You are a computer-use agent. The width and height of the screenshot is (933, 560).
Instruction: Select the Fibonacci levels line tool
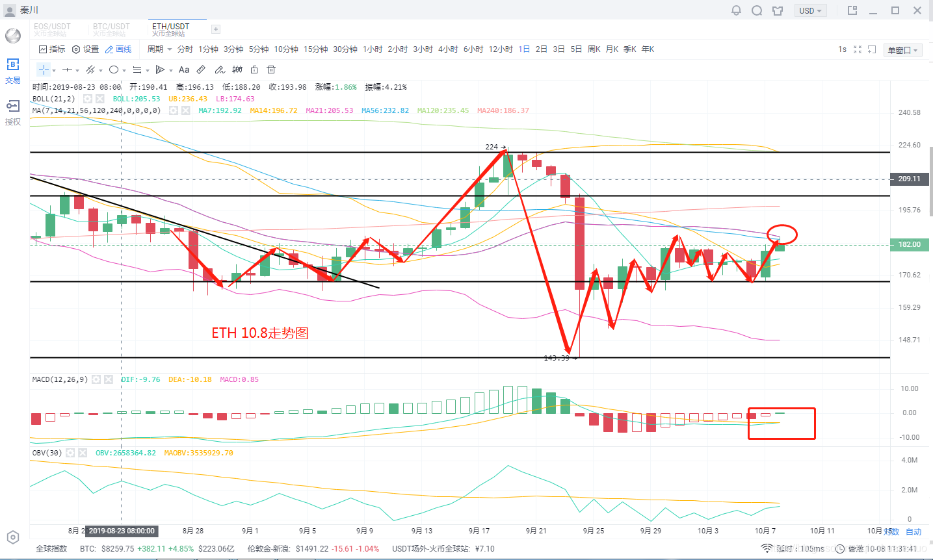tap(137, 70)
